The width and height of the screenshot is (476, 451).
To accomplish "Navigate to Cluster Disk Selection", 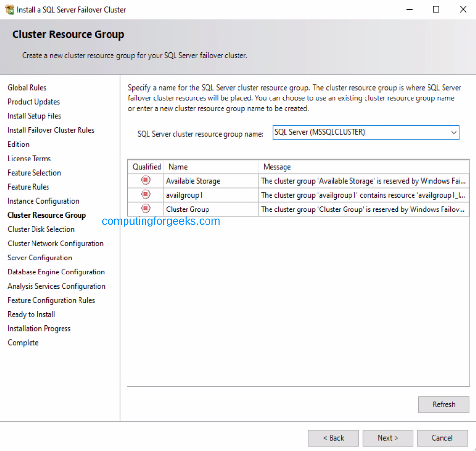I will [x=41, y=229].
